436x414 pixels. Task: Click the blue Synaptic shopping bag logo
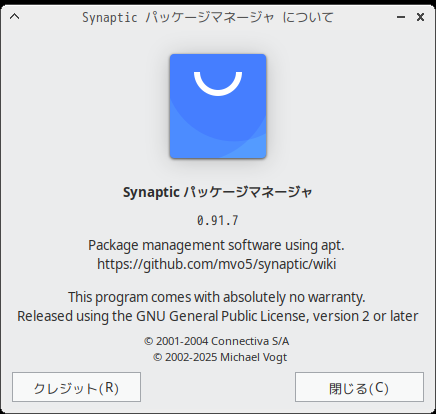click(218, 106)
